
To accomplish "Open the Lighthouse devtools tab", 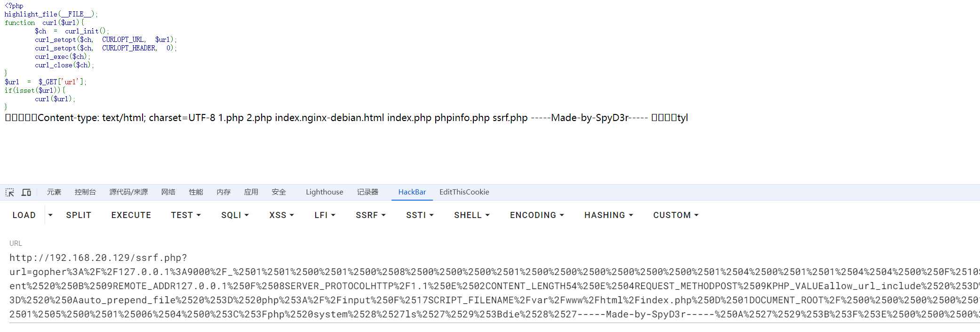I will (325, 192).
